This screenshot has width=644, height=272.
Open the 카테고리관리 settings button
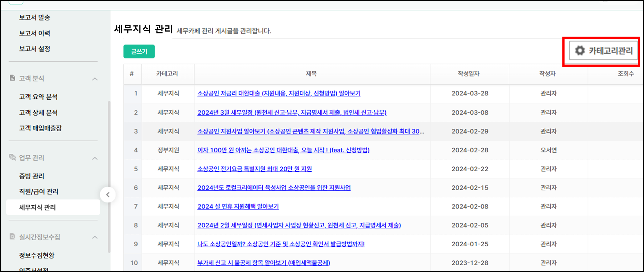[603, 51]
